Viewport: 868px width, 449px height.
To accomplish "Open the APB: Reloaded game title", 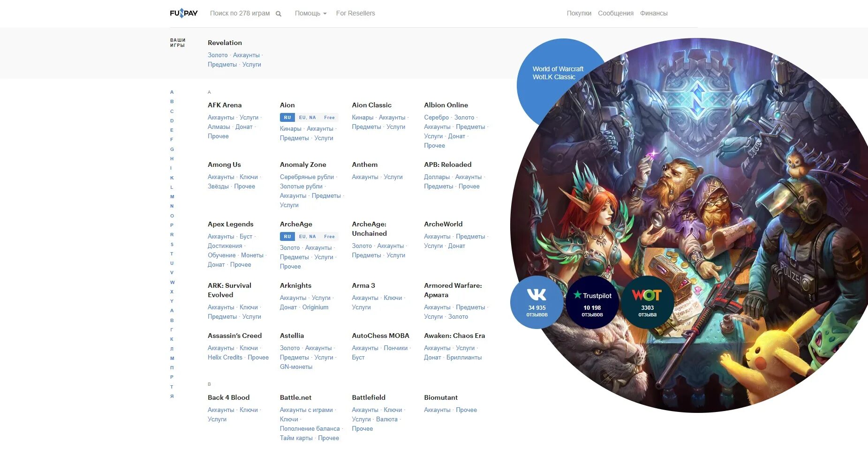I will [448, 165].
